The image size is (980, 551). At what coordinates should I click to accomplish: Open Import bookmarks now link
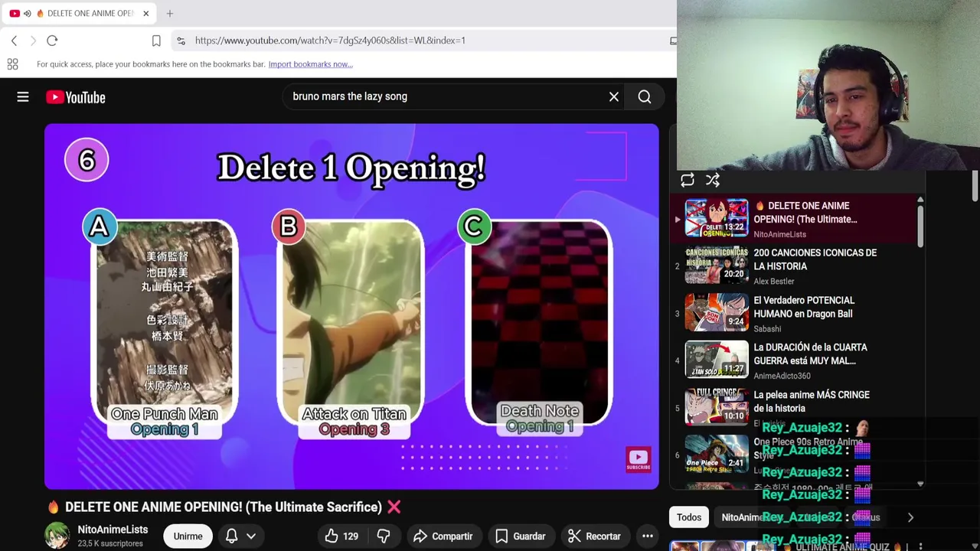pos(310,64)
